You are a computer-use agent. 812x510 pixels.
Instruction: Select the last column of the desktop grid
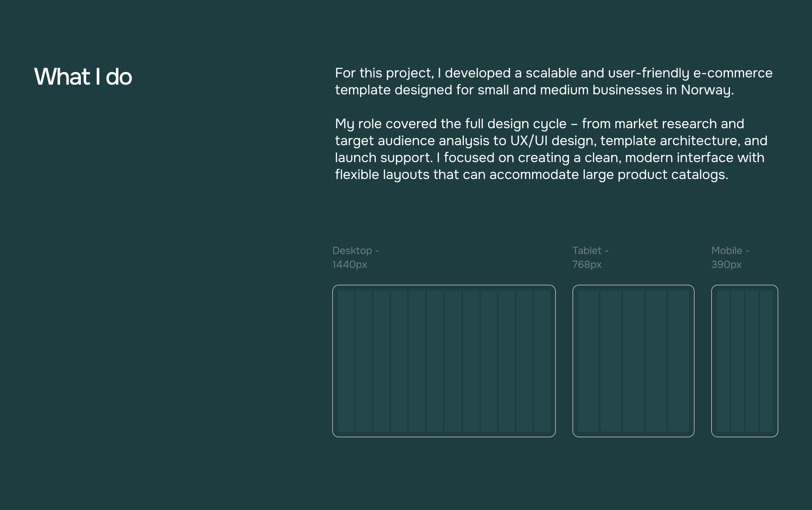coord(542,361)
